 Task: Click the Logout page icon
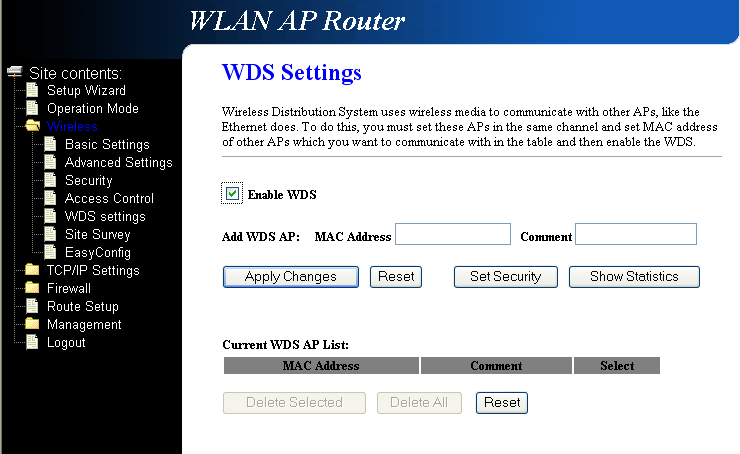[33, 343]
